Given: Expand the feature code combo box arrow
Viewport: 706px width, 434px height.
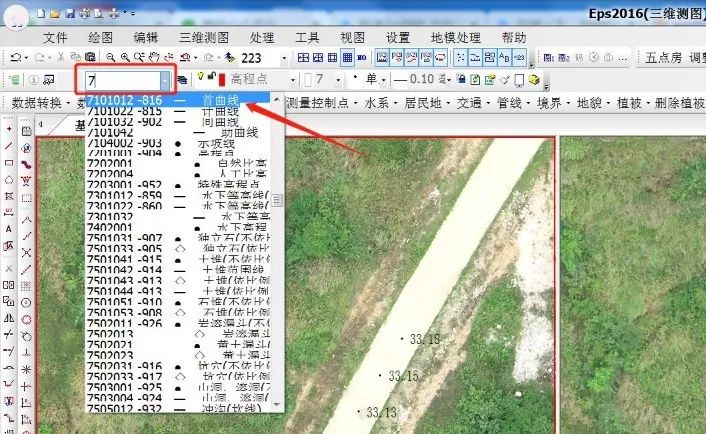Looking at the screenshot, I should click(x=165, y=81).
